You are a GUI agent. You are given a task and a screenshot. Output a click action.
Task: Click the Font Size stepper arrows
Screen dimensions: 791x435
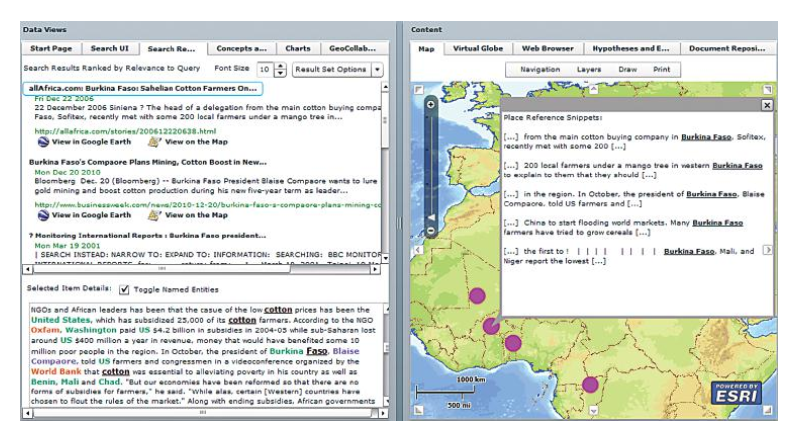[x=280, y=69]
